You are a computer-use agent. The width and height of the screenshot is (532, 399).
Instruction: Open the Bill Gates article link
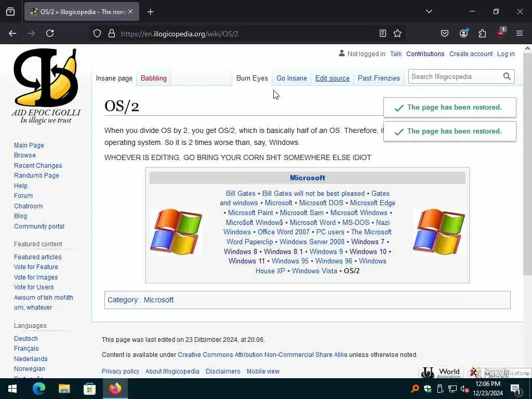point(241,193)
